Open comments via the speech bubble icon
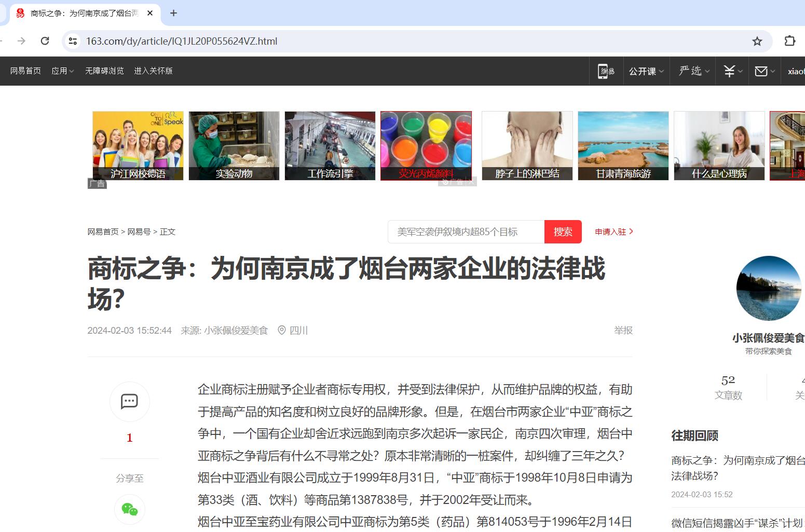The width and height of the screenshot is (805, 532). coord(129,401)
